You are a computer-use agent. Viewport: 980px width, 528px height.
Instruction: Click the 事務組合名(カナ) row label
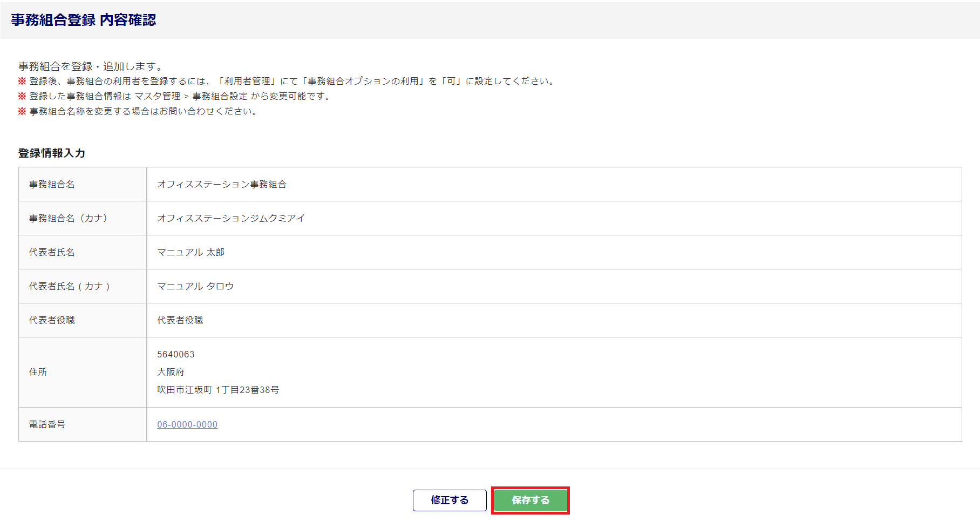(x=69, y=218)
